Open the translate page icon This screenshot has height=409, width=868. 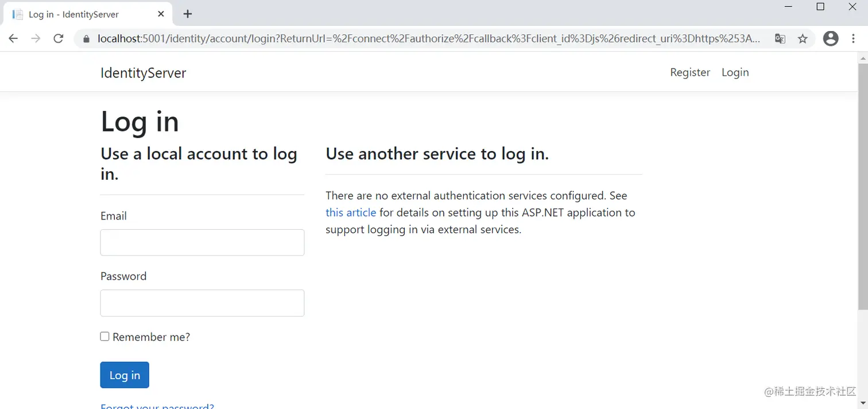point(780,38)
